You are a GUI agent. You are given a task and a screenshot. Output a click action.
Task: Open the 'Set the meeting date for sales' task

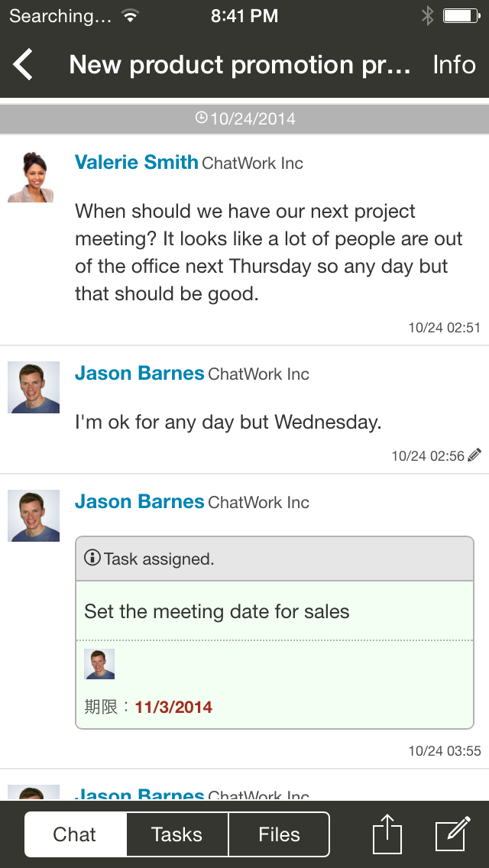(x=217, y=611)
